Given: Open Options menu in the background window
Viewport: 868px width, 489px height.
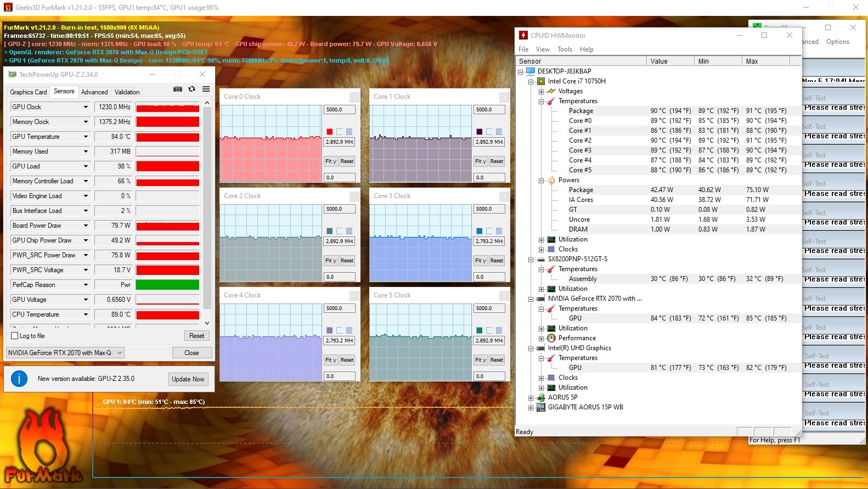Looking at the screenshot, I should coord(837,42).
